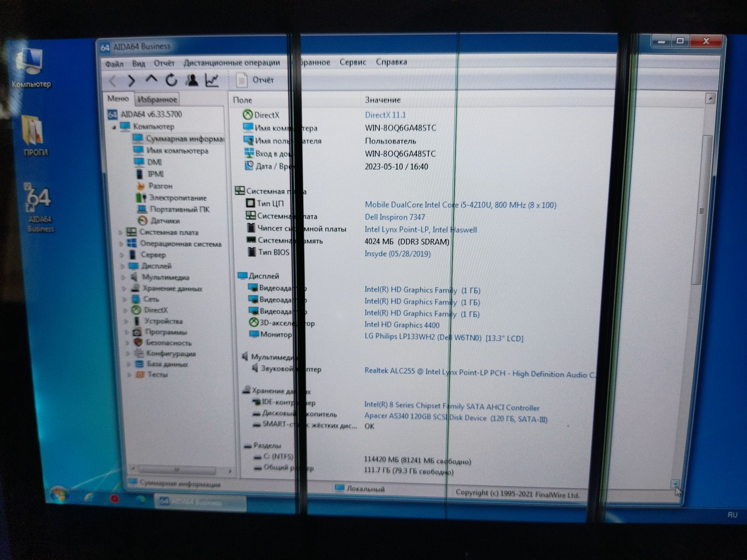Image resolution: width=747 pixels, height=560 pixels.
Task: Click the Устройства icon in tree
Action: [137, 321]
